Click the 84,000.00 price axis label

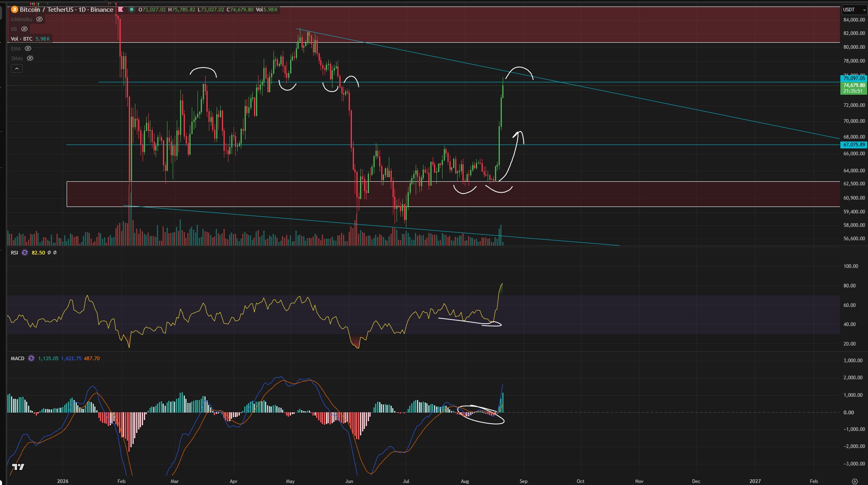tap(854, 20)
